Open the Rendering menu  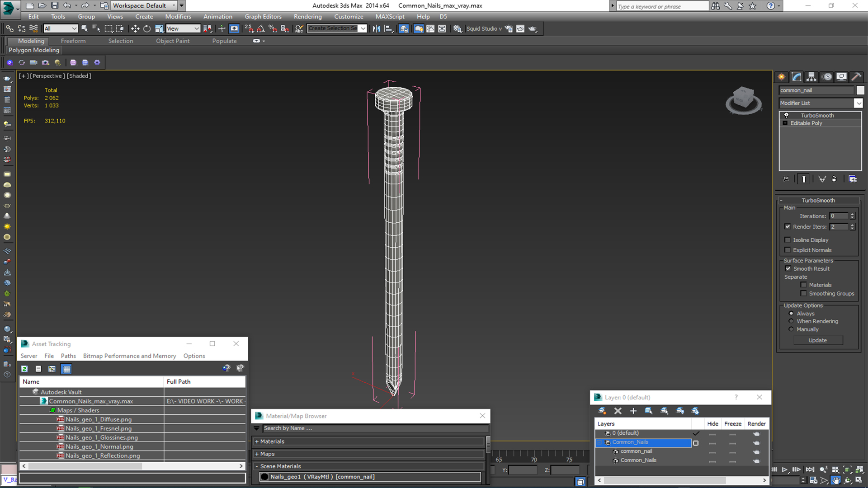[x=307, y=17]
